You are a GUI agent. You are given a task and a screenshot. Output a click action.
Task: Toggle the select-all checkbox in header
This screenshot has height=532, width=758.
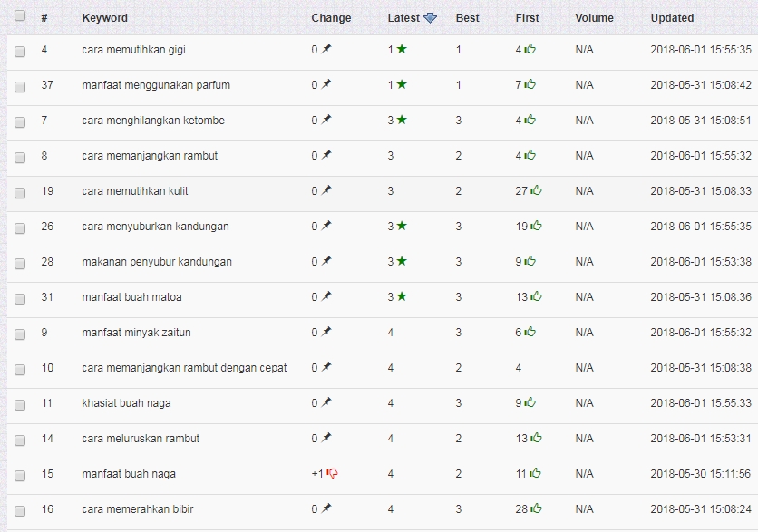[x=20, y=16]
